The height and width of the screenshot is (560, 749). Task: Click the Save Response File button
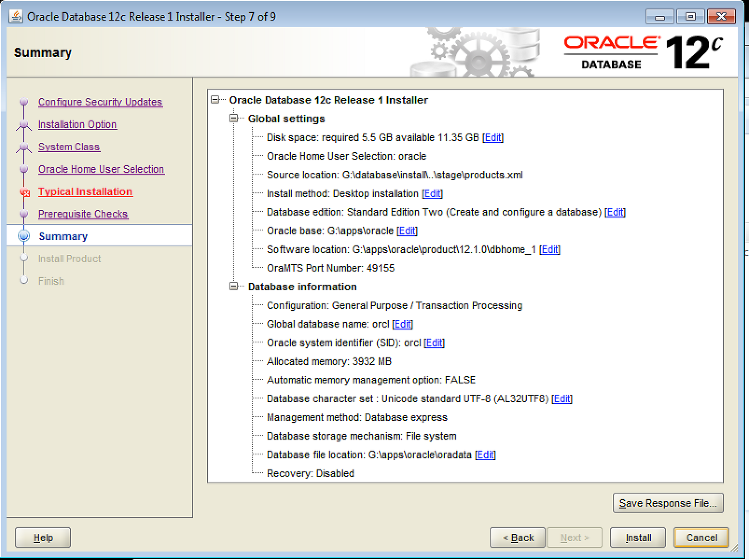click(x=668, y=503)
